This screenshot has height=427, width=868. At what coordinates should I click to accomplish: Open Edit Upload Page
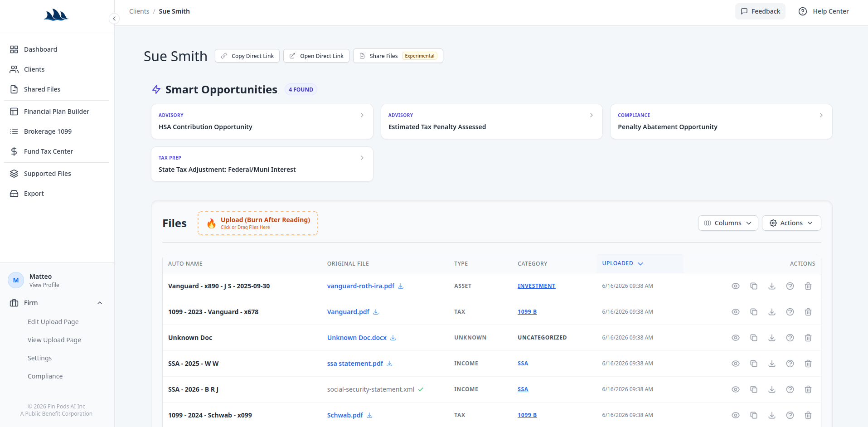pyautogui.click(x=53, y=322)
